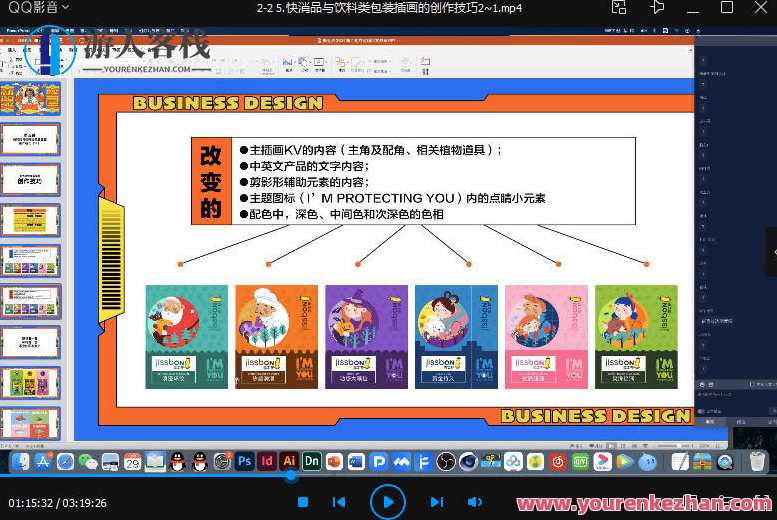
Task: Click the bottom BUSINESS DESIGN heading
Action: point(596,416)
